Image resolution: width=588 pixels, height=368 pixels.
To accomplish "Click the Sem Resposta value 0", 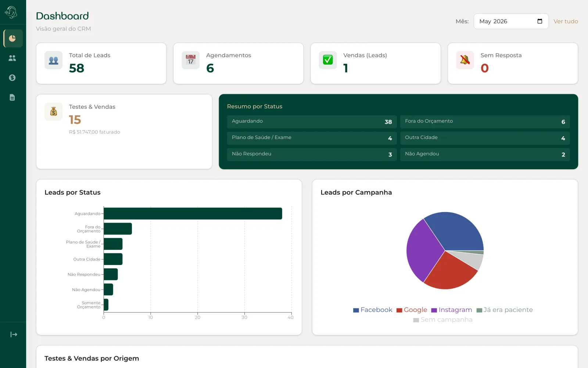I will click(x=485, y=68).
